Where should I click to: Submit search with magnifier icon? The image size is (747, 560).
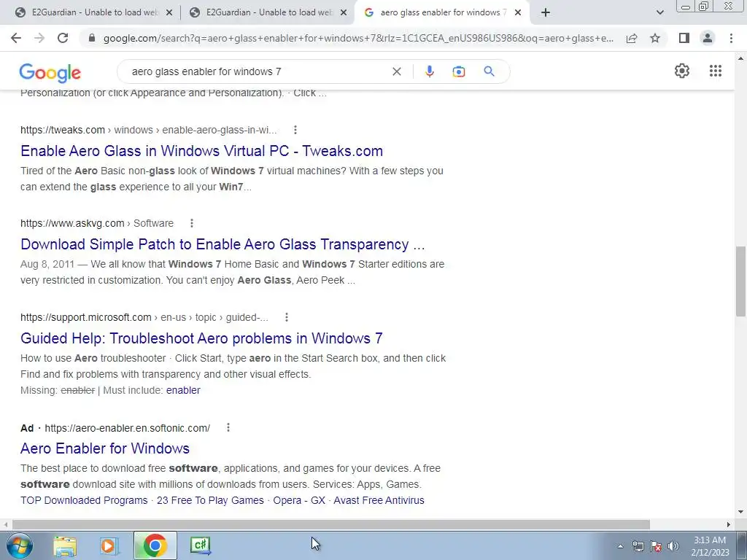point(489,71)
